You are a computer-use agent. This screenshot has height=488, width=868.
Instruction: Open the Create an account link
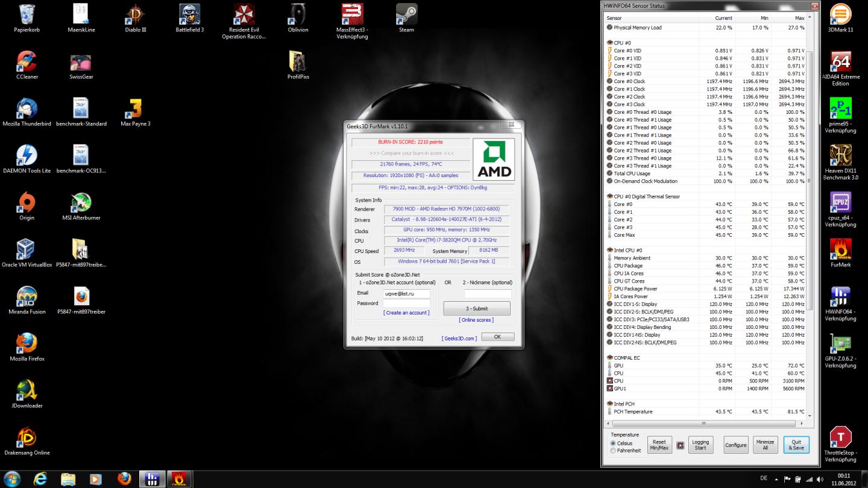pyautogui.click(x=406, y=313)
